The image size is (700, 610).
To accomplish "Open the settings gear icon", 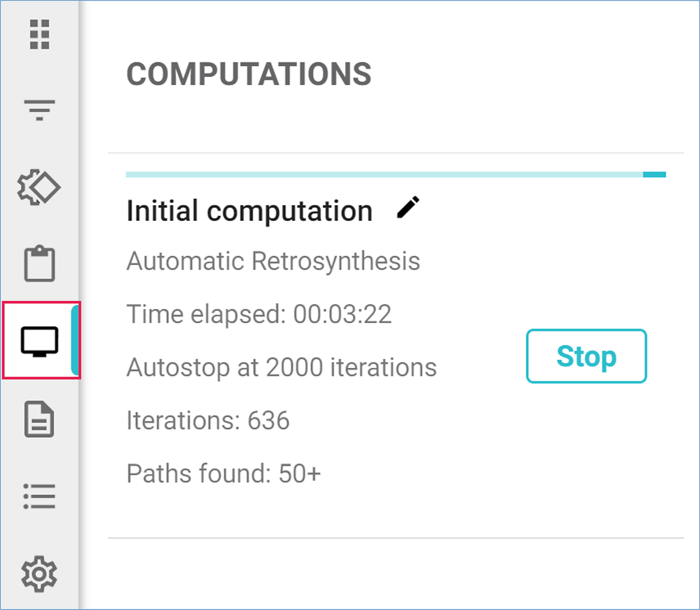I will point(39,574).
